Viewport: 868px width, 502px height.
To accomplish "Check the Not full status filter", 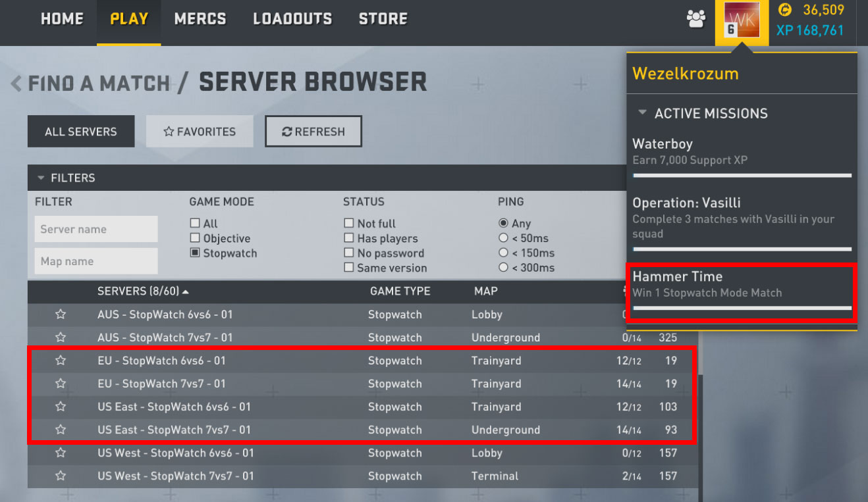I will [x=349, y=224].
